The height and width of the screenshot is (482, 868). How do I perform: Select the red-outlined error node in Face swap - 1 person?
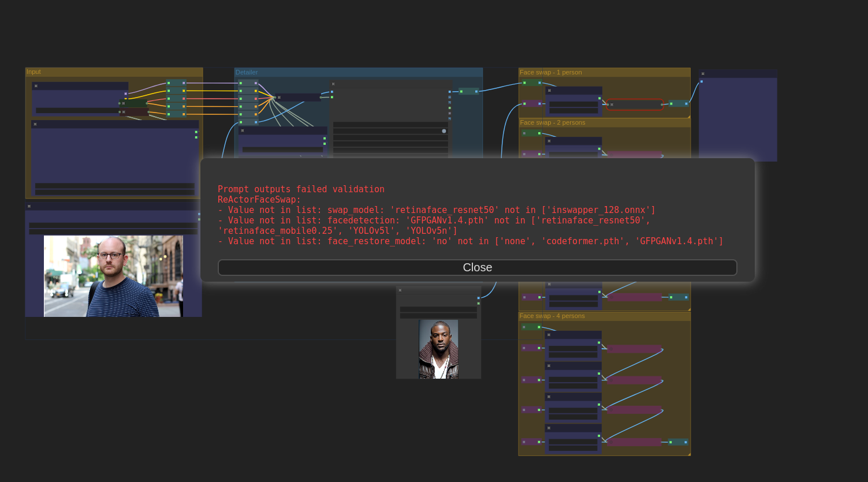click(x=635, y=104)
